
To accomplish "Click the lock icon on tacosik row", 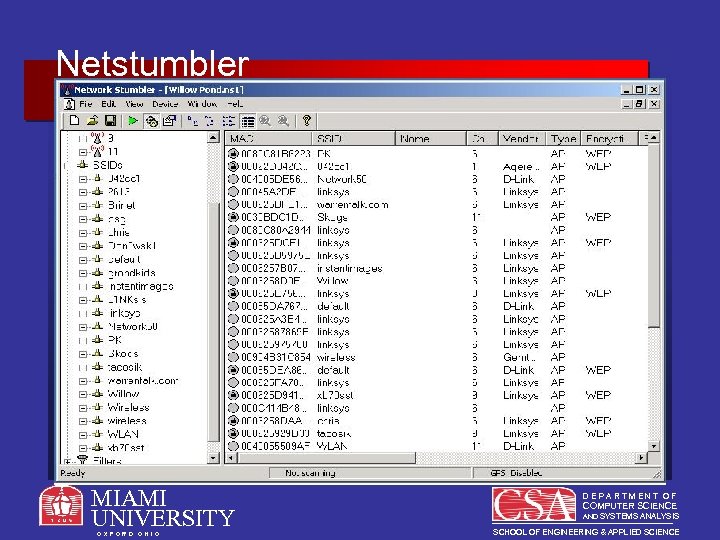I will coord(233,433).
